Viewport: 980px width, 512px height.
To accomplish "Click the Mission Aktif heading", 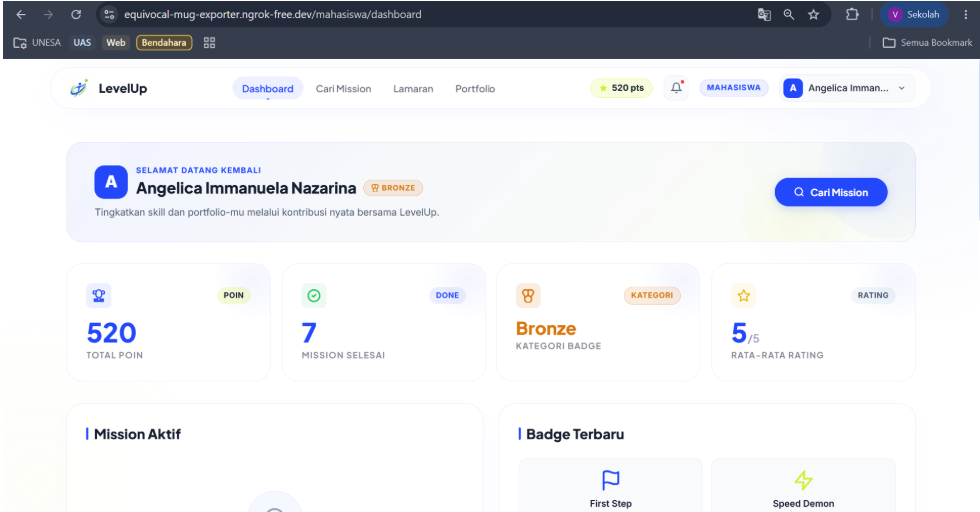I will 137,434.
